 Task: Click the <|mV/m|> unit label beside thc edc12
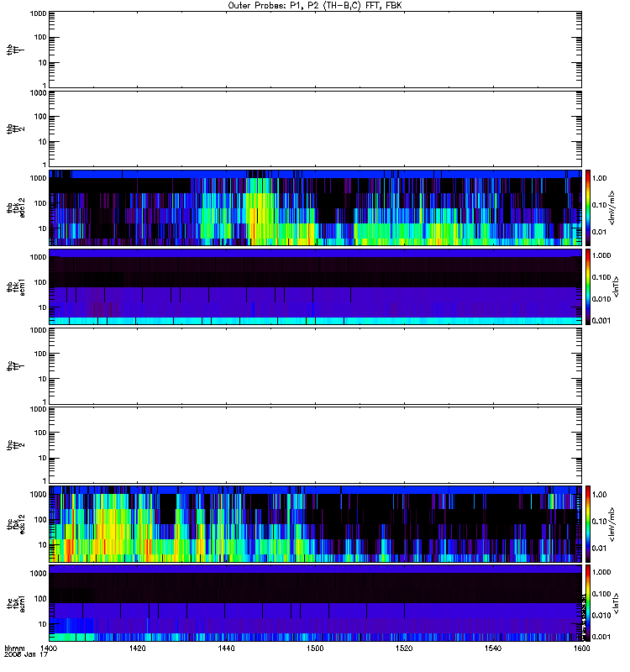612,524
